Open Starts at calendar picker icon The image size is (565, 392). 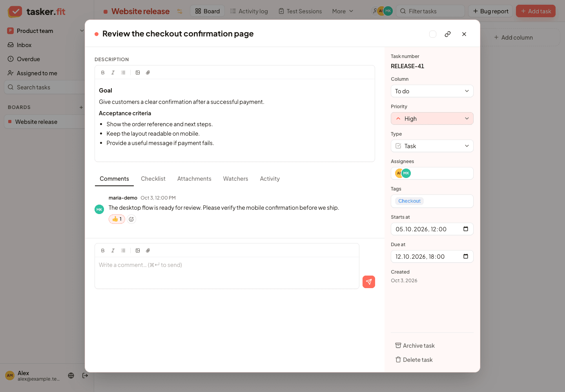466,229
